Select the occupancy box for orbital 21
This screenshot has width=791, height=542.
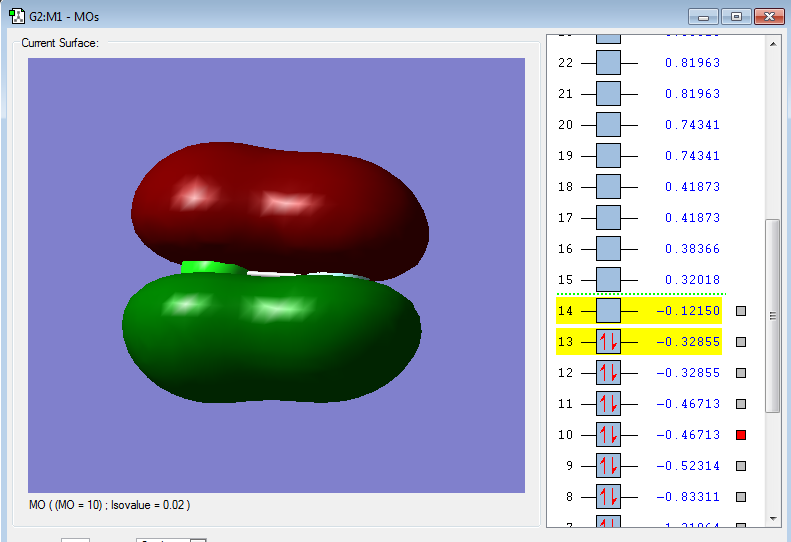pos(608,94)
